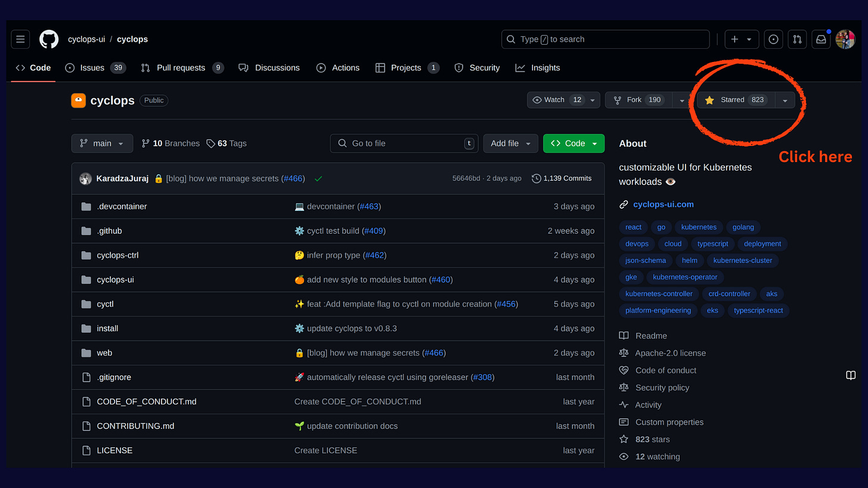Viewport: 868px width, 488px height.
Task: Focus the Go to file input
Action: click(404, 144)
